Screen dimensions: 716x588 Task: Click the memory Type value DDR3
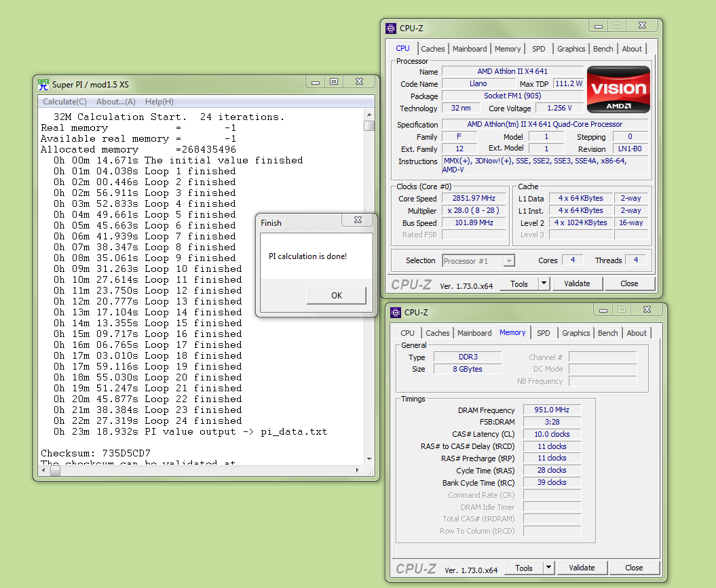pyautogui.click(x=468, y=357)
